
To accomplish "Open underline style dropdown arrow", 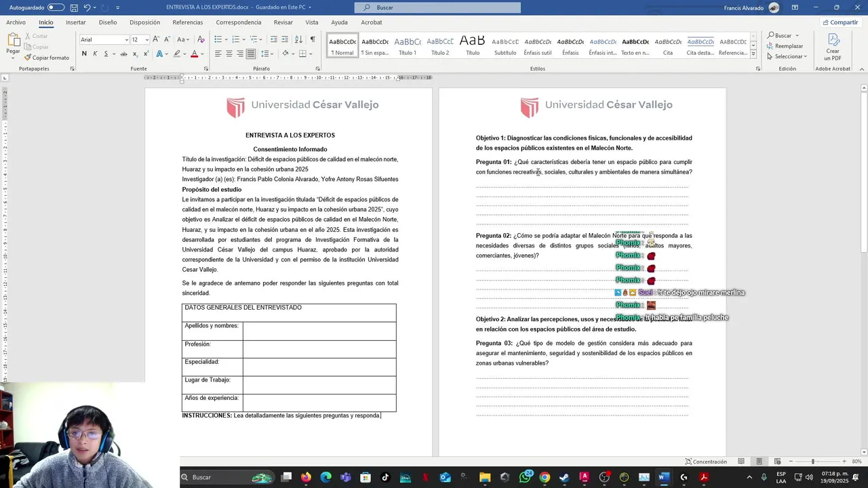I will pyautogui.click(x=113, y=54).
